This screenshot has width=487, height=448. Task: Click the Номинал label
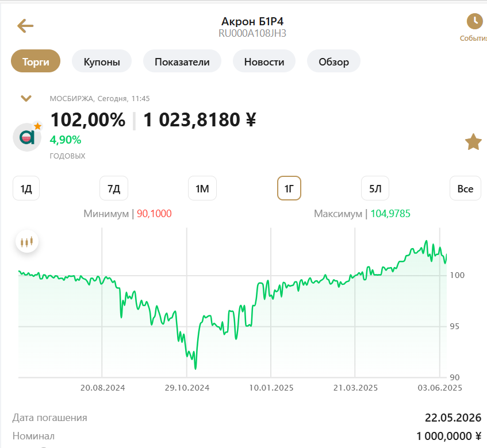pyautogui.click(x=33, y=436)
